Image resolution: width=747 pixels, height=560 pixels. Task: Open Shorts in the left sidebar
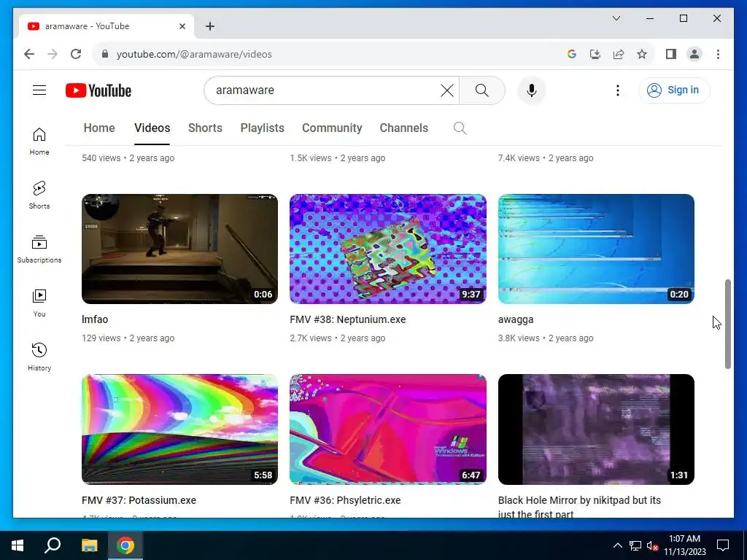pyautogui.click(x=39, y=195)
